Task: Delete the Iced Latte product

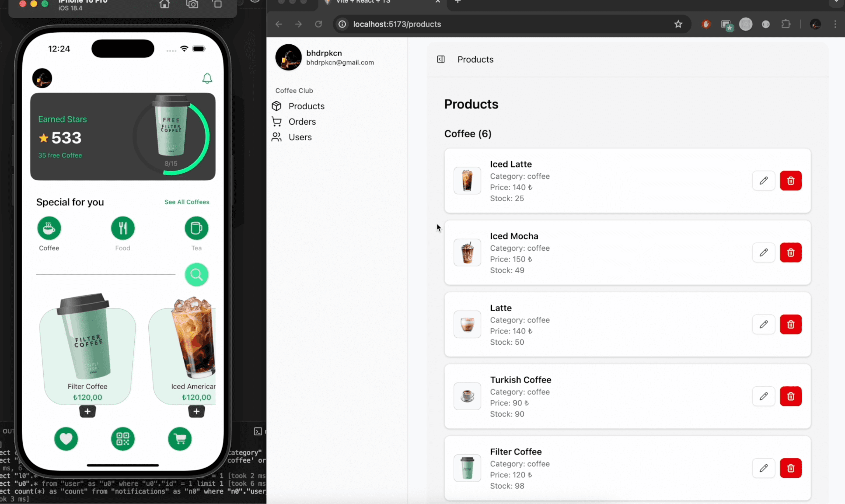Action: coord(790,181)
